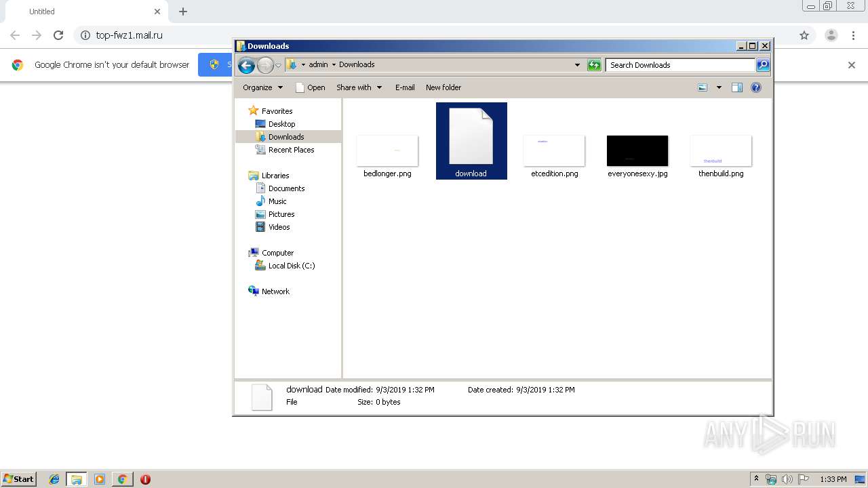Open Windows Media Player taskbar icon
The height and width of the screenshot is (488, 868).
coord(100,479)
